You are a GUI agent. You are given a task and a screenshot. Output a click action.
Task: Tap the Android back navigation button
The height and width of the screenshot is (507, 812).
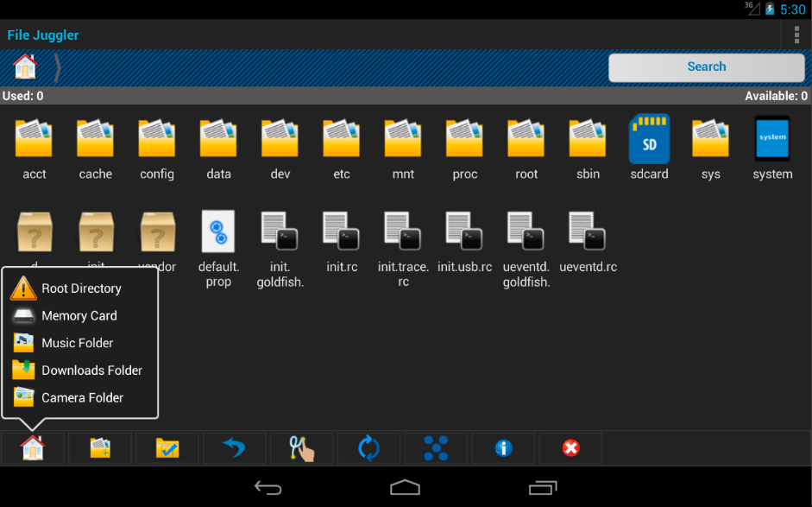tap(268, 487)
